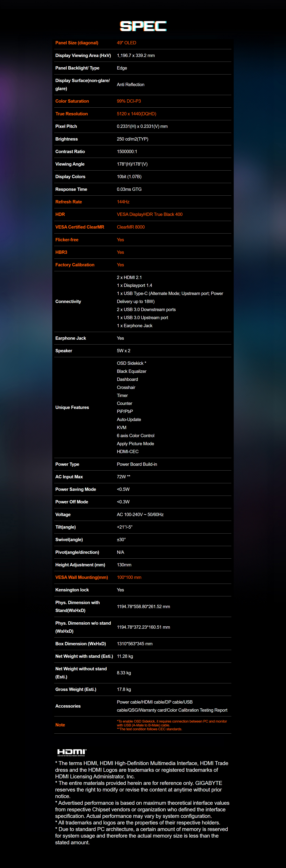Click the 'Factory Calibration' label
Image resolution: width=286 pixels, height=868 pixels.
coord(75,265)
